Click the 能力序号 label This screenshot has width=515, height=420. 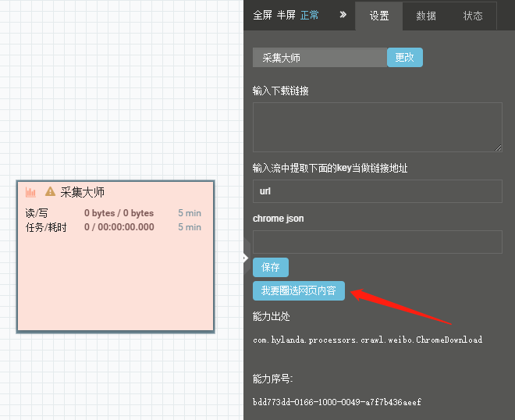coord(272,379)
